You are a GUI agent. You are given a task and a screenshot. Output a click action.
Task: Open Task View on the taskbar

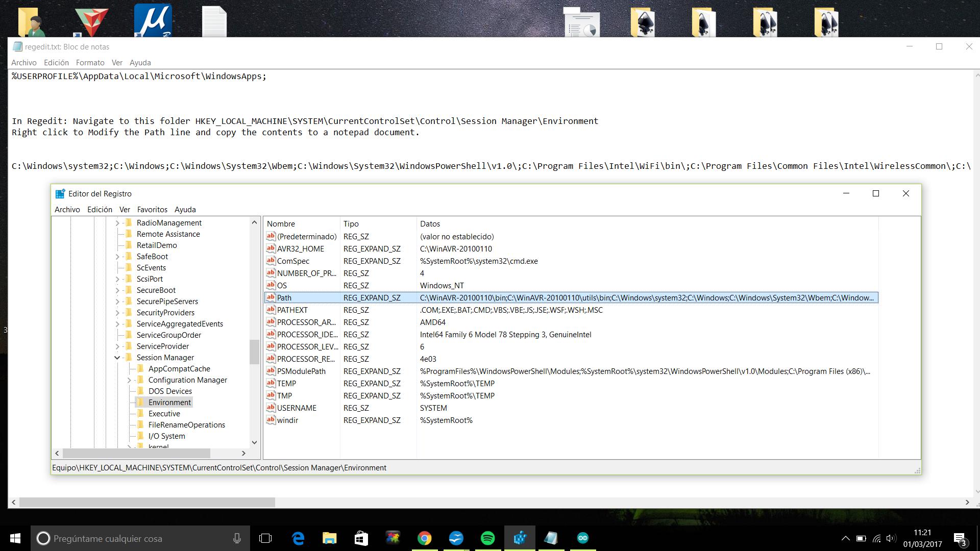[265, 538]
